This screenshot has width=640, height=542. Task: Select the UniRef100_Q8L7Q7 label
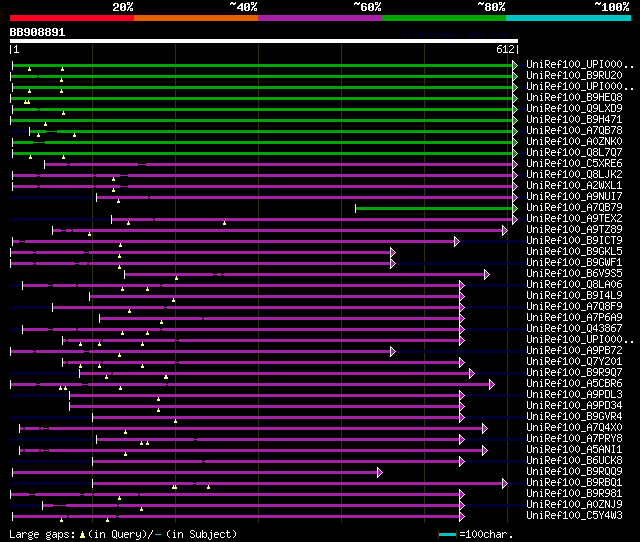click(574, 153)
